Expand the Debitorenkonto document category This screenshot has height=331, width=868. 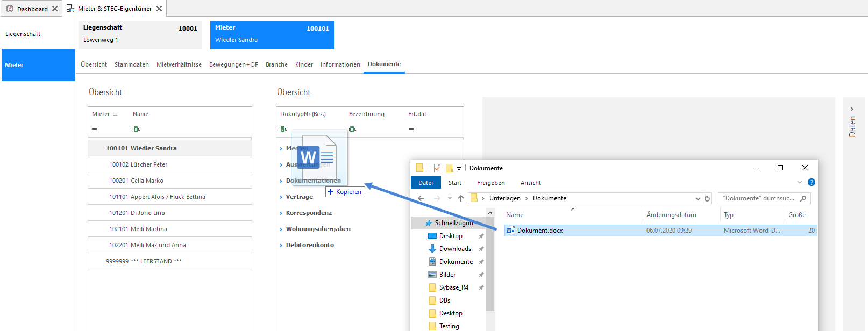tap(281, 246)
